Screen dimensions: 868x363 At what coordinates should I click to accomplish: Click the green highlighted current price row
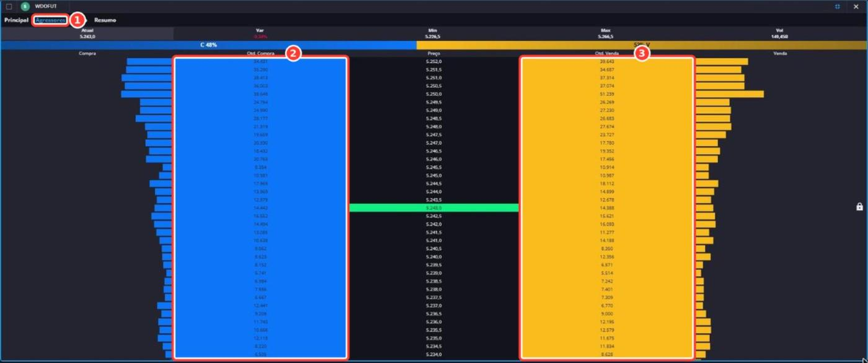pos(434,208)
